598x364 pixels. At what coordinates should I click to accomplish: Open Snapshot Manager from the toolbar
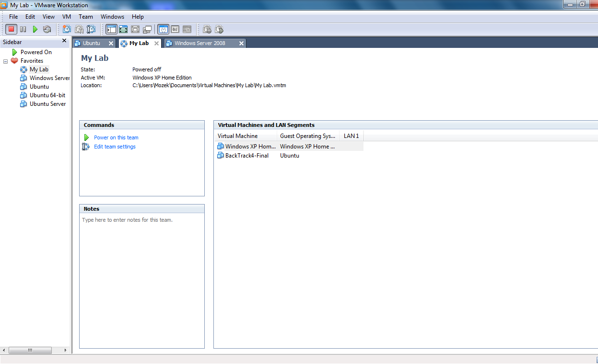coord(91,29)
